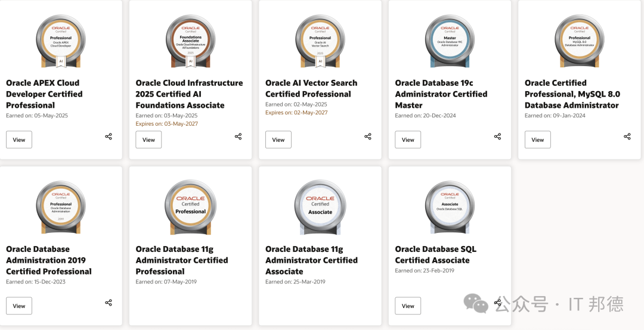Select the Earned on 03-May-2025 date
644x330 pixels.
(167, 116)
